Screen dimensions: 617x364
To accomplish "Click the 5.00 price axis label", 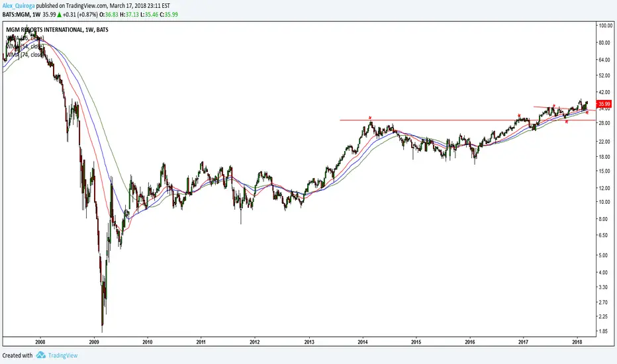I will (x=603, y=255).
